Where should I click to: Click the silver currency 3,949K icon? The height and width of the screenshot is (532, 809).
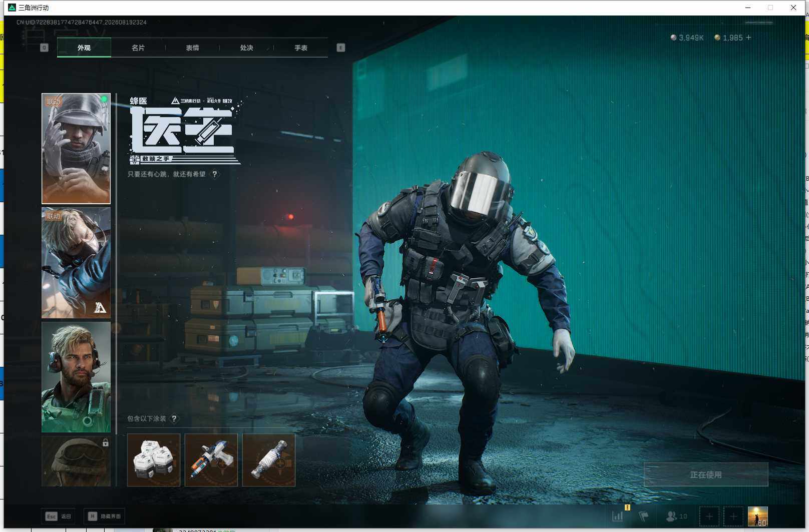pos(673,38)
